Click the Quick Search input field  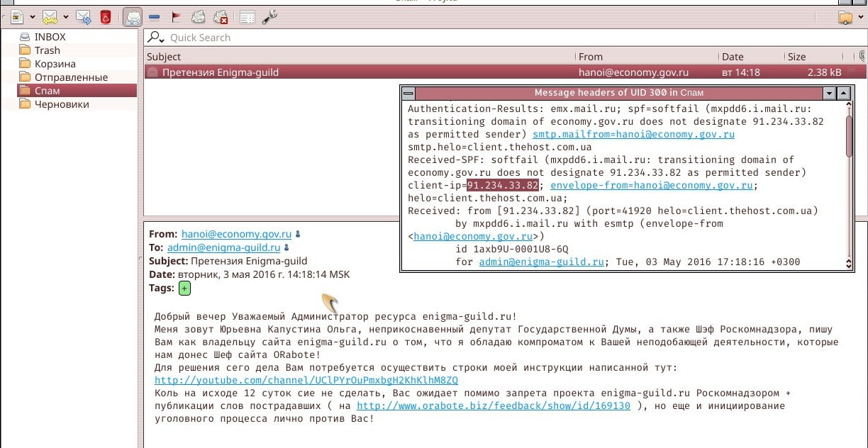[514, 38]
